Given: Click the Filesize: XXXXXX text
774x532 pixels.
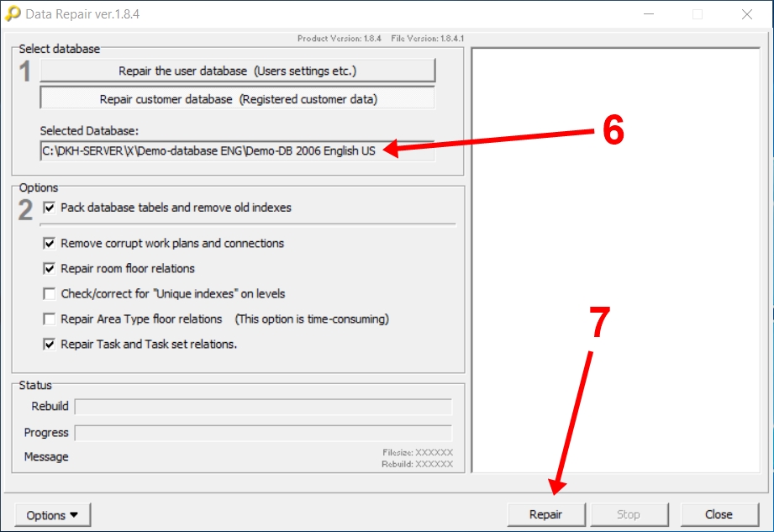Looking at the screenshot, I should [x=418, y=452].
